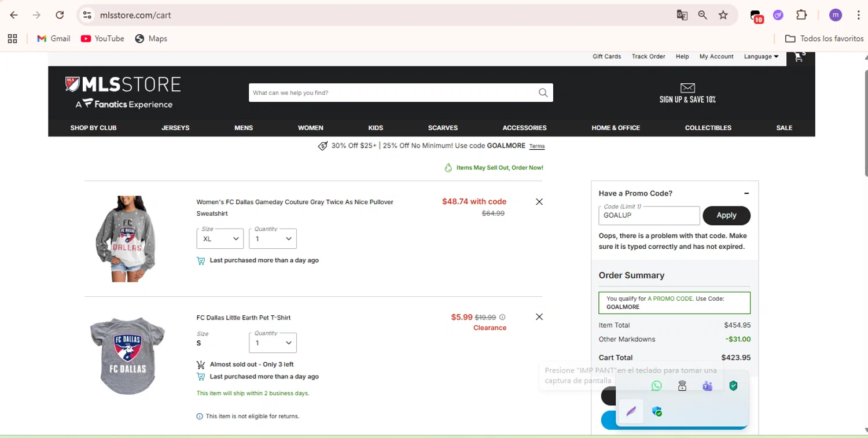The width and height of the screenshot is (868, 438).
Task: Open the pet T-shirt Quantity dropdown
Action: coord(273,343)
